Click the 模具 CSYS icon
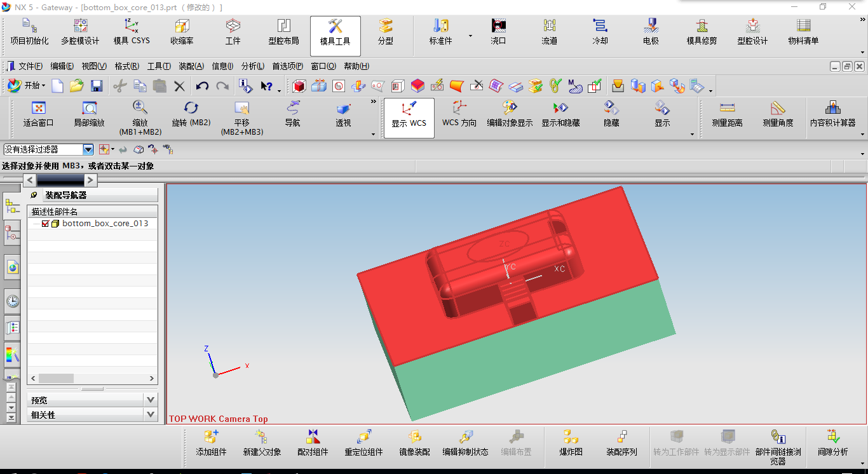The width and height of the screenshot is (868, 474). (132, 27)
